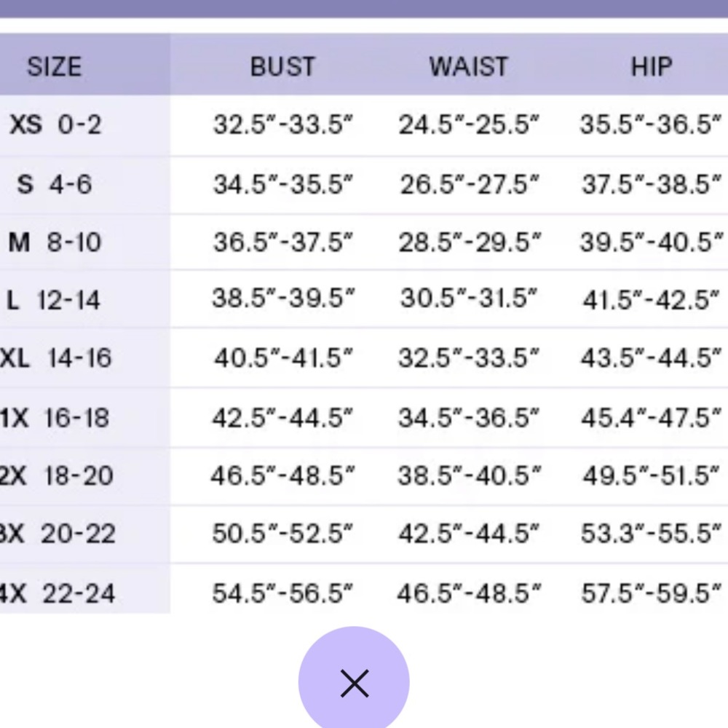This screenshot has height=728, width=728.
Task: Select the S 4-6 size row
Action: pos(55,184)
